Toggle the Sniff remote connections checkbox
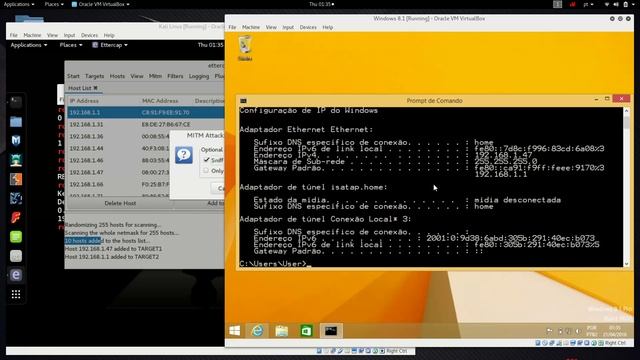 [206, 160]
